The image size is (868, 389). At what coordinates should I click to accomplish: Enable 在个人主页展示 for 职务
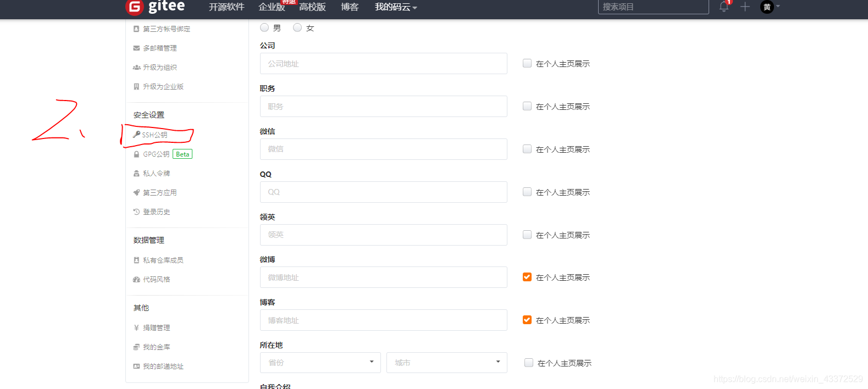pyautogui.click(x=527, y=106)
